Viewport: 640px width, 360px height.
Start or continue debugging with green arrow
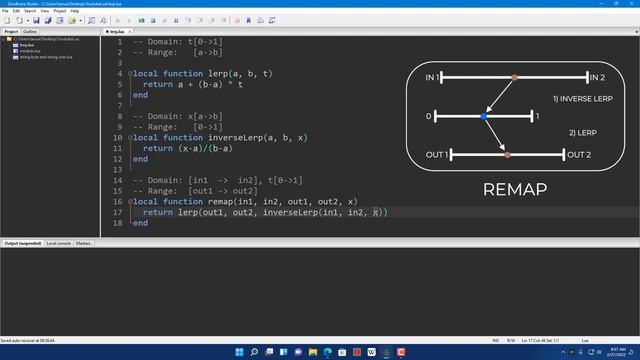(141, 20)
